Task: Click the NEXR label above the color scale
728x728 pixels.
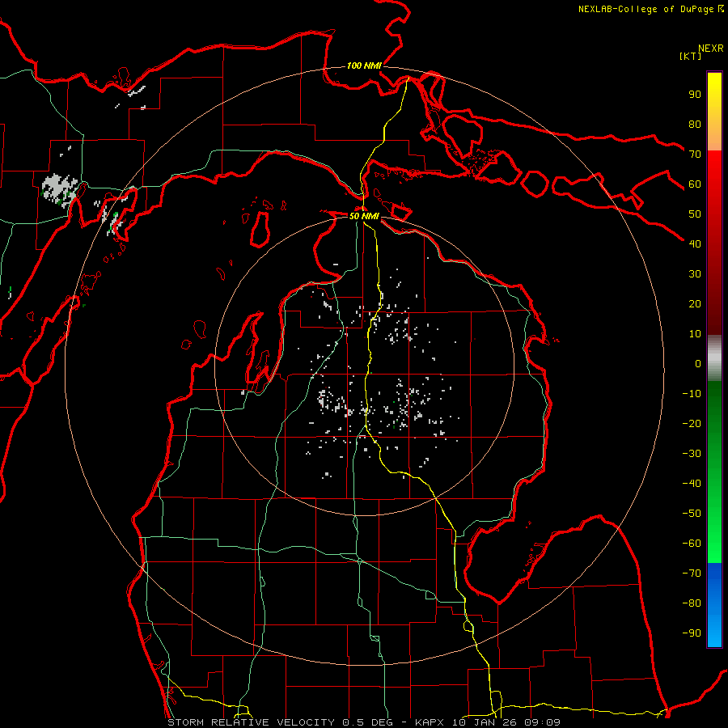Action: coord(711,49)
